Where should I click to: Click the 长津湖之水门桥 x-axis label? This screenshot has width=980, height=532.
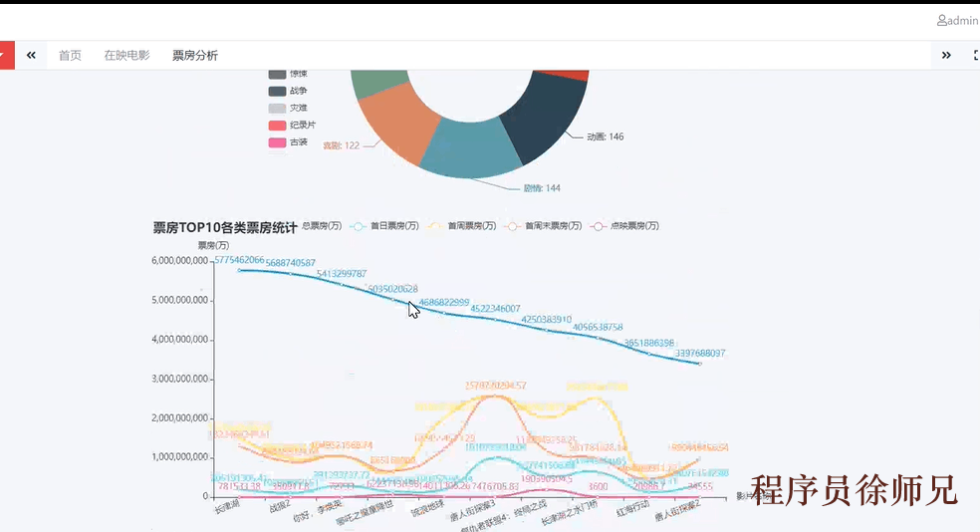(570, 513)
